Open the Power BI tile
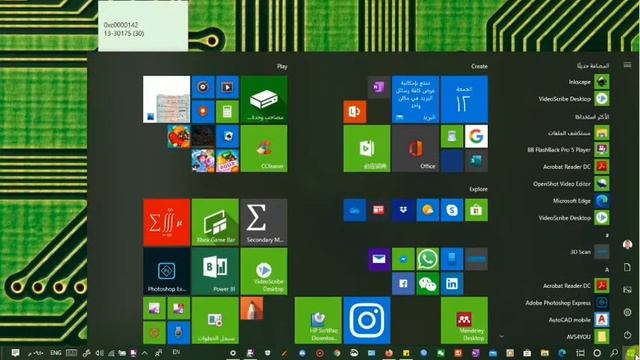Image resolution: width=640 pixels, height=360 pixels. (215, 271)
